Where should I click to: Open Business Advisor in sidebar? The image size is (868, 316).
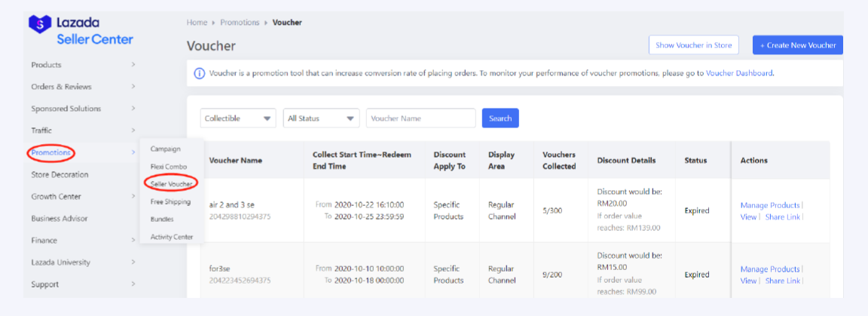[x=60, y=219]
